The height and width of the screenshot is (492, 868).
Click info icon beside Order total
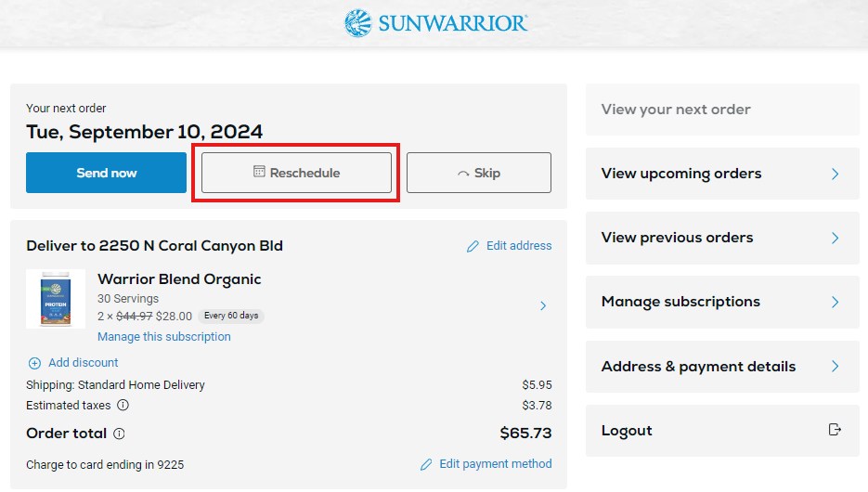pyautogui.click(x=119, y=434)
